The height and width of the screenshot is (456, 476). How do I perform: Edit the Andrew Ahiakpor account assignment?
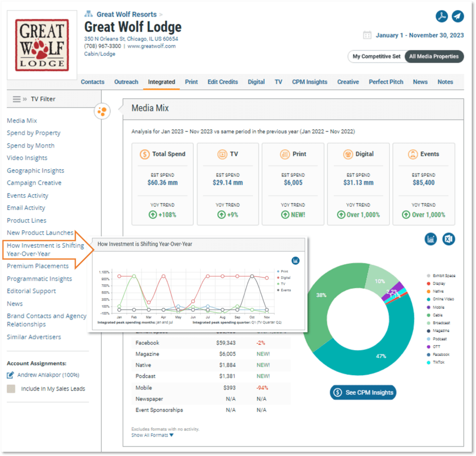click(x=10, y=375)
